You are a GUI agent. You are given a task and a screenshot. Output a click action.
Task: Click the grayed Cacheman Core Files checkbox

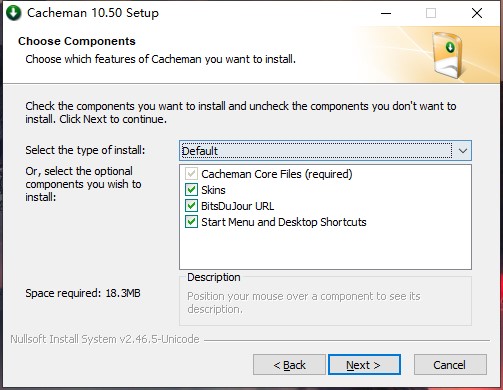point(191,174)
